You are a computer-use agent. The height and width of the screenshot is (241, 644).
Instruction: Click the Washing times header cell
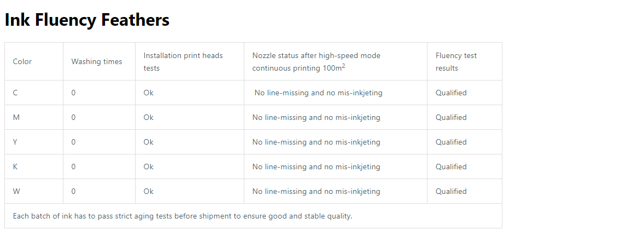[99, 61]
